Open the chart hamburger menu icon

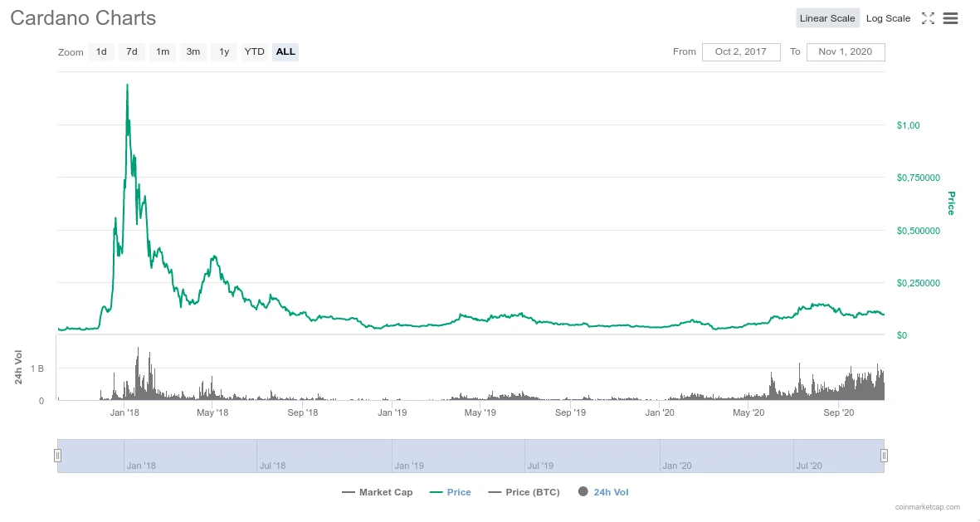pyautogui.click(x=950, y=19)
